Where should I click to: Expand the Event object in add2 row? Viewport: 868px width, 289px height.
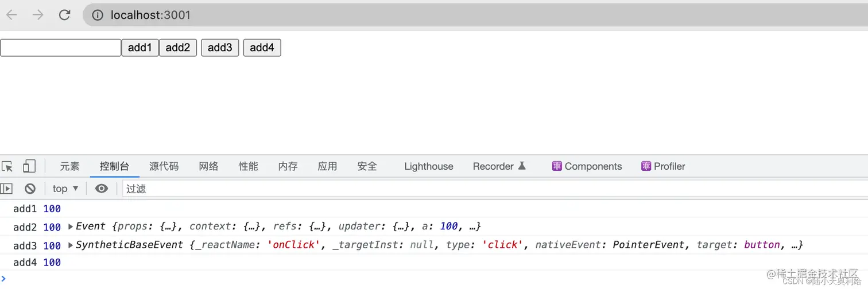[71, 226]
